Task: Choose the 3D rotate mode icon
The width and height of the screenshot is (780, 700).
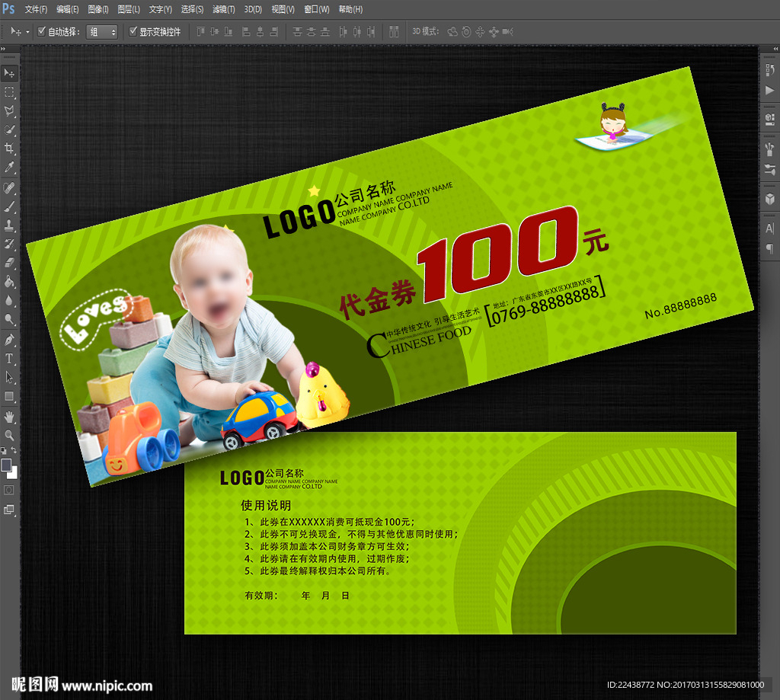Action: [x=452, y=32]
